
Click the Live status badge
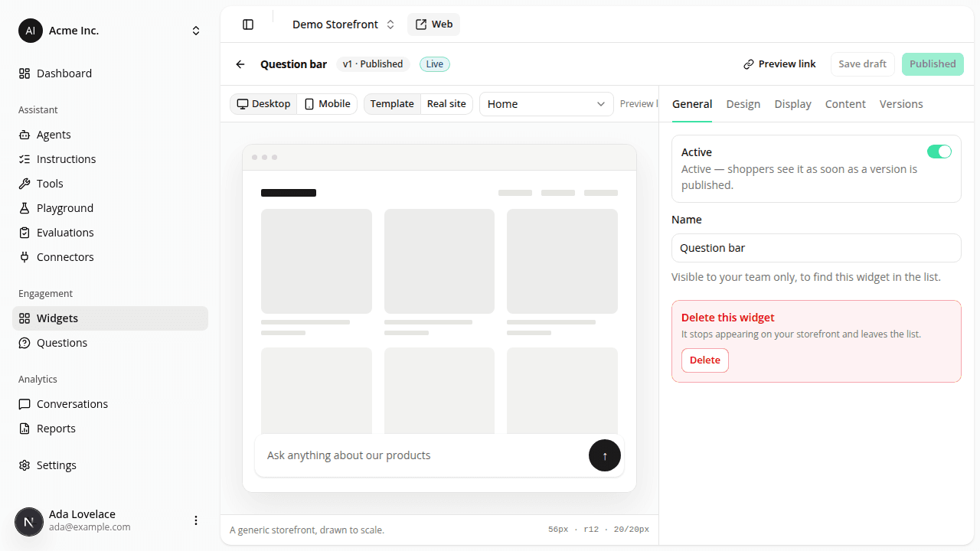pyautogui.click(x=435, y=64)
